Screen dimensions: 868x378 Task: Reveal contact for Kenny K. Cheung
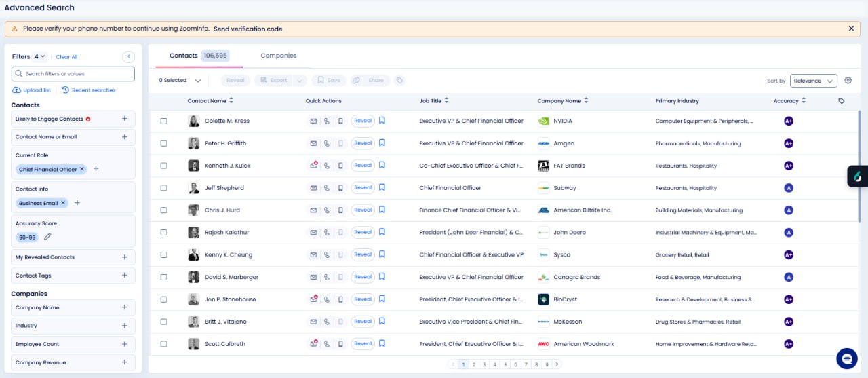tap(363, 254)
